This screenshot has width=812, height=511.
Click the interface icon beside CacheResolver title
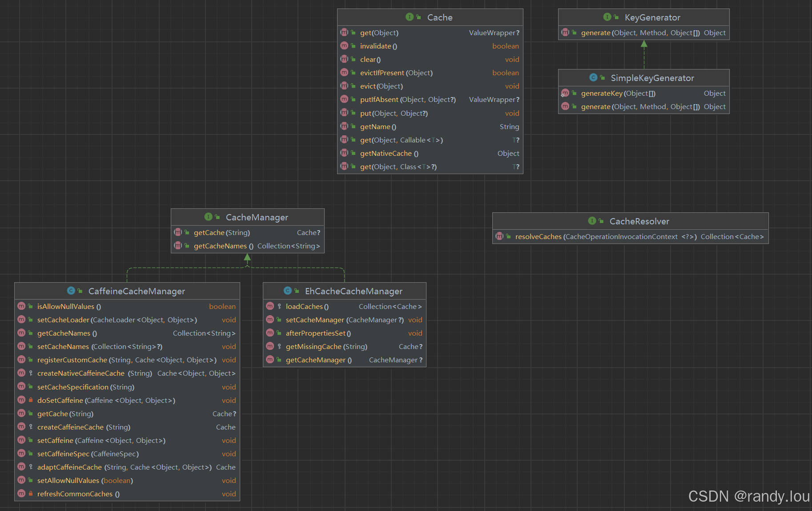(x=591, y=221)
